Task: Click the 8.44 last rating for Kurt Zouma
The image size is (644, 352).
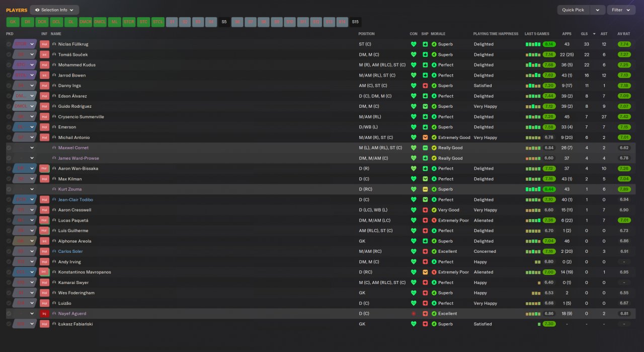Action: pyautogui.click(x=549, y=189)
